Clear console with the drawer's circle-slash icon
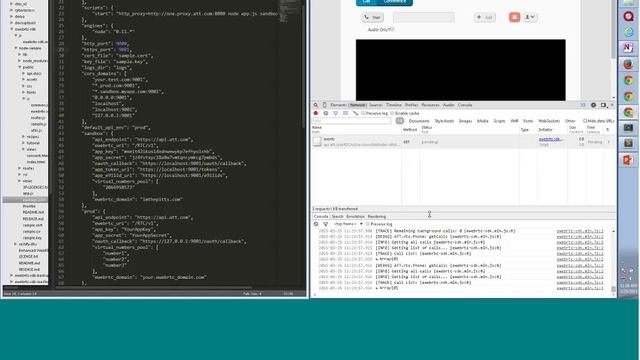Image resolution: width=640 pixels, height=360 pixels. [316, 224]
